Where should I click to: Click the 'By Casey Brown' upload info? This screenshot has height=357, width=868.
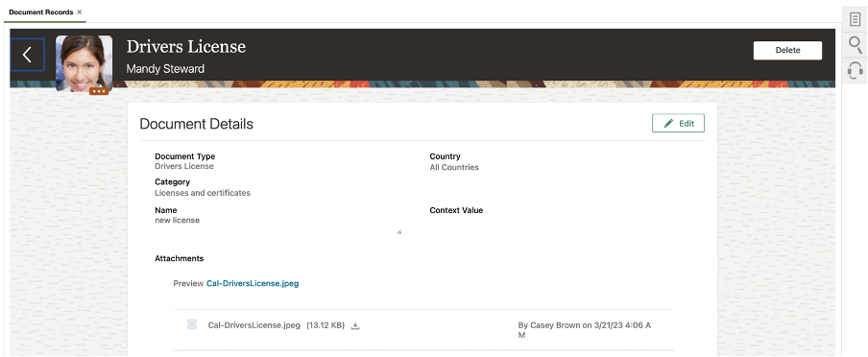click(x=585, y=330)
